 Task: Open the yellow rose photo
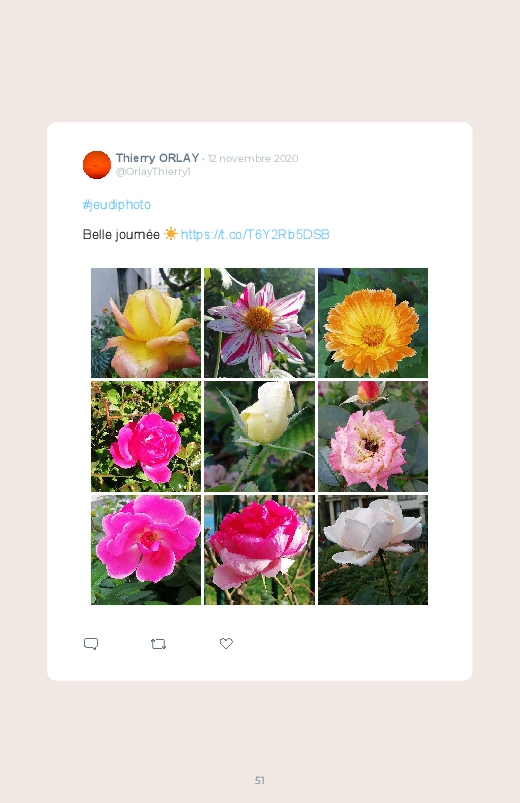146,323
